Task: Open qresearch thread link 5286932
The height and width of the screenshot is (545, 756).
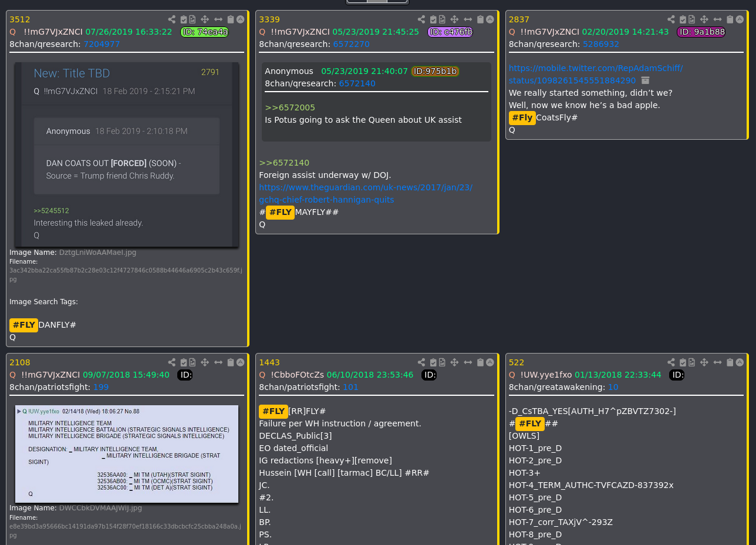Action: 601,44
